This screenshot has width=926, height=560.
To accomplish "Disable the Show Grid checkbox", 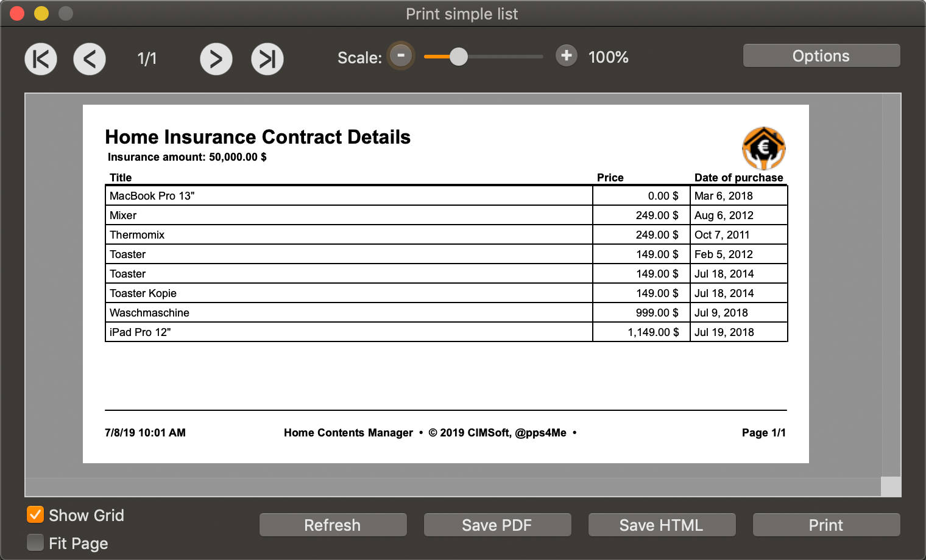I will tap(35, 515).
